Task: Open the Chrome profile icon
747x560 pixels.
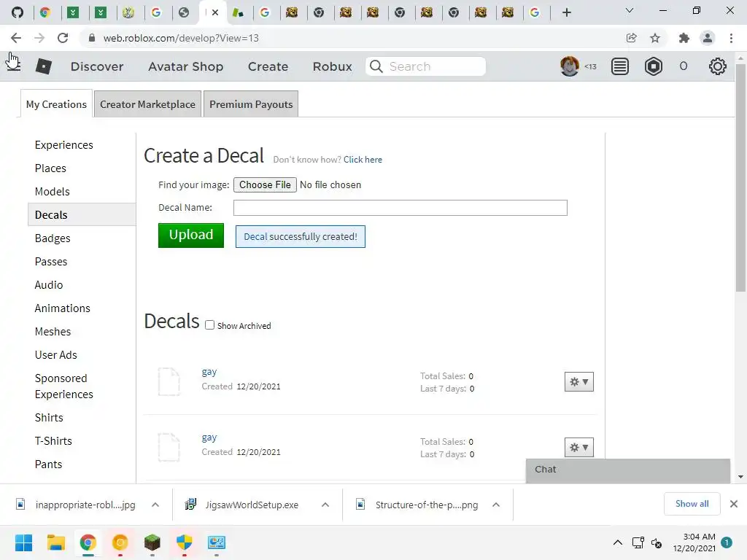Action: (x=708, y=38)
